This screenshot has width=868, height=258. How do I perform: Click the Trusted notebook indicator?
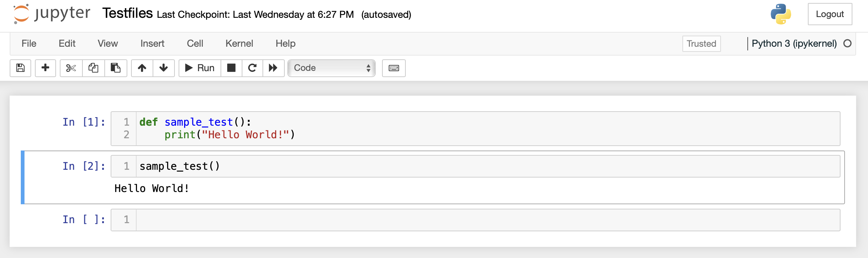tap(701, 44)
